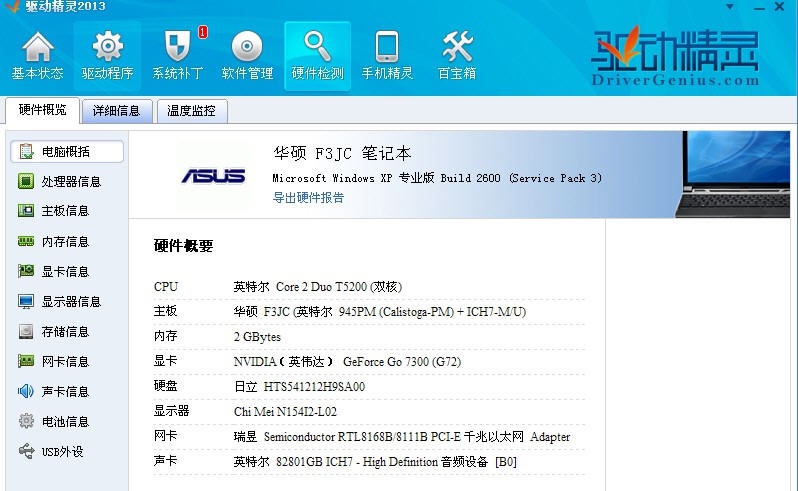The image size is (798, 491).
Task: Click the laptop picture in the banner
Action: [733, 175]
